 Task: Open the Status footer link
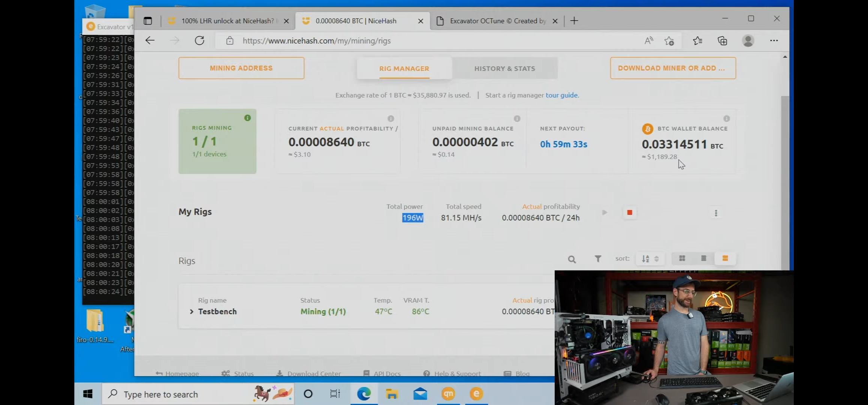[238, 373]
